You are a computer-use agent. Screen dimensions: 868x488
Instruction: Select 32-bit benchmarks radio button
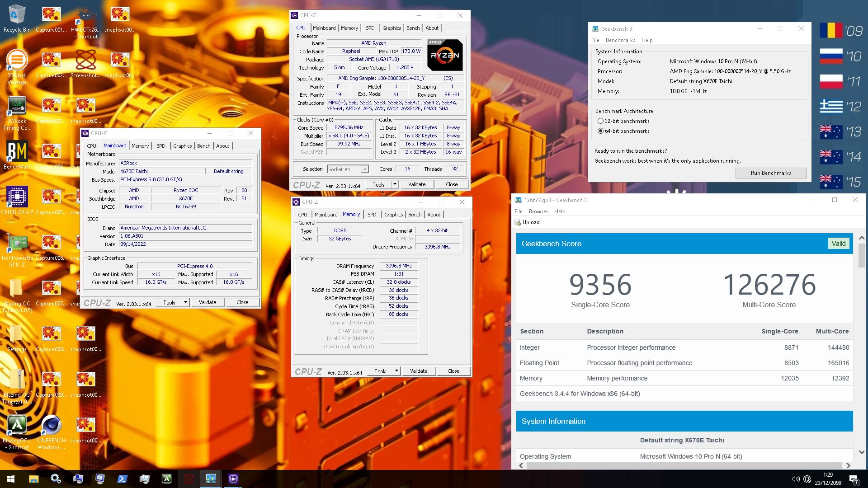600,121
